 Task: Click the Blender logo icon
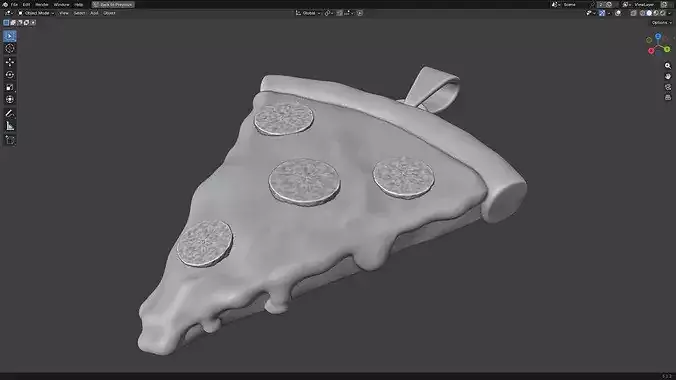tap(5, 4)
